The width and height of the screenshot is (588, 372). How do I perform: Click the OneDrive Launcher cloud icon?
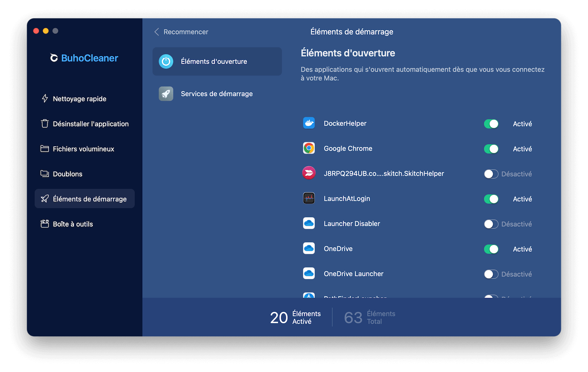click(309, 273)
